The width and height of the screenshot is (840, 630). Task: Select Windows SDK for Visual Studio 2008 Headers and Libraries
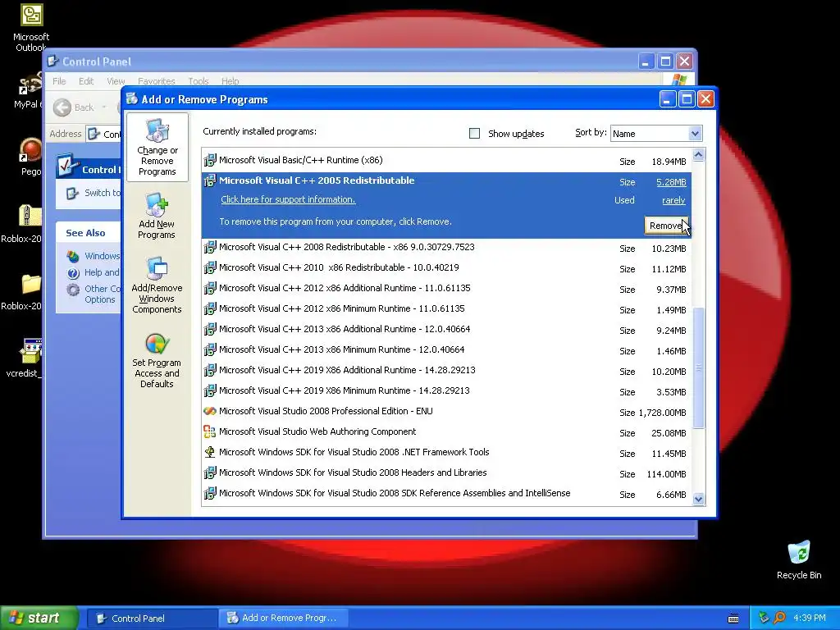447,473
